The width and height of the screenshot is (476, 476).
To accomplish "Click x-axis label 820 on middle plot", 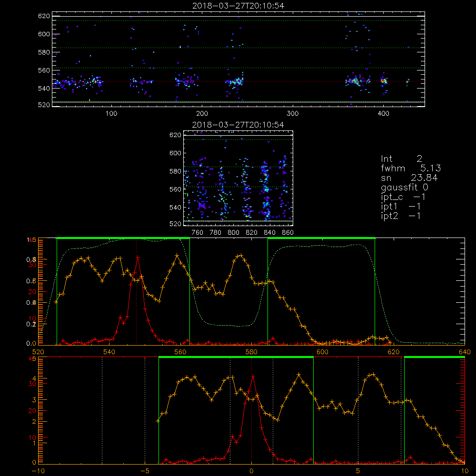I will click(252, 233).
